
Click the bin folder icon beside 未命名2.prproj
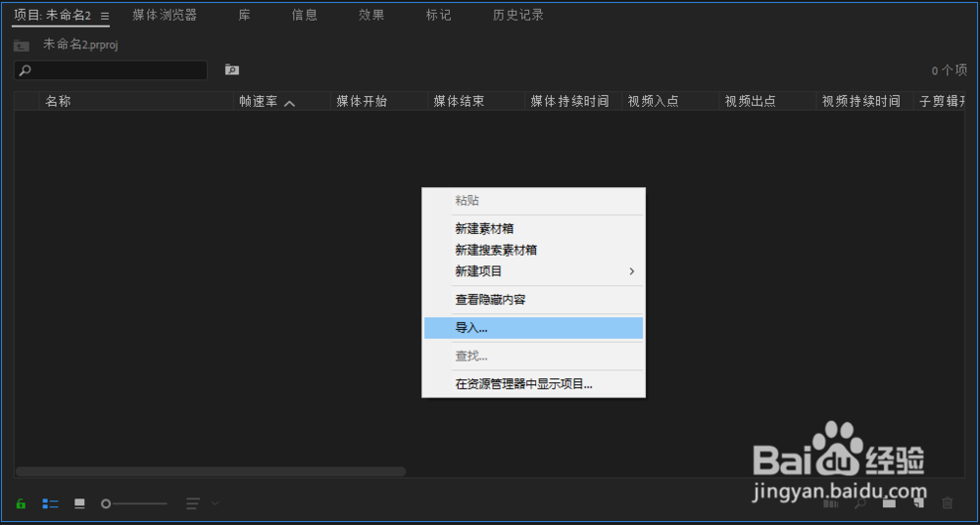[22, 45]
